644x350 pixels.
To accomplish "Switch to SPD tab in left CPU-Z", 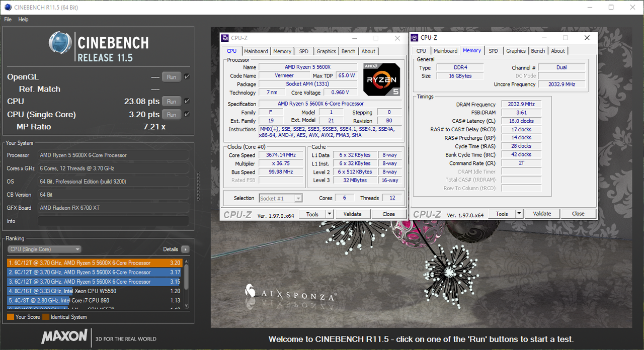I will pyautogui.click(x=304, y=51).
